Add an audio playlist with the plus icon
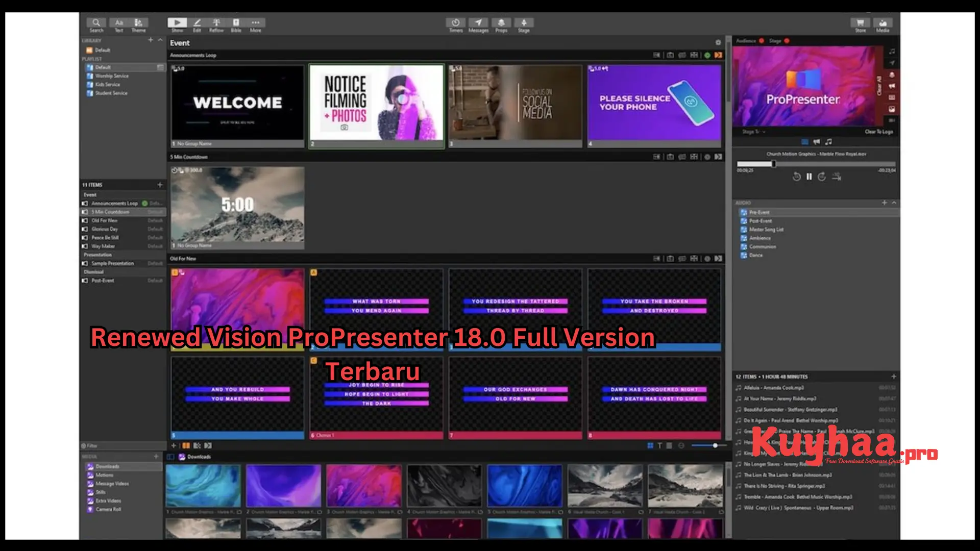 click(x=884, y=203)
